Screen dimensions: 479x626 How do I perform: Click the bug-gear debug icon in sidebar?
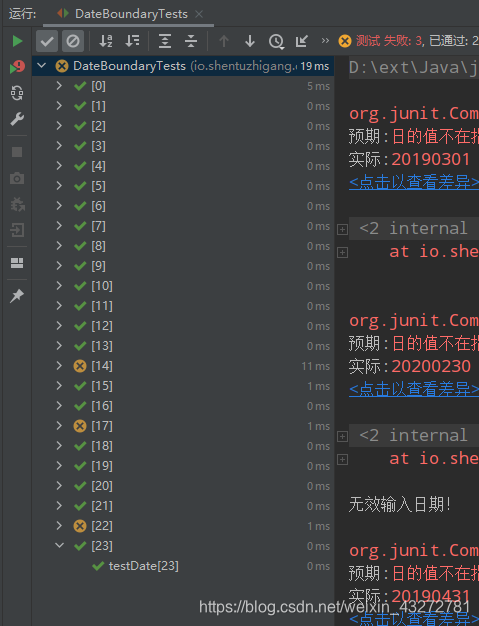[x=17, y=204]
